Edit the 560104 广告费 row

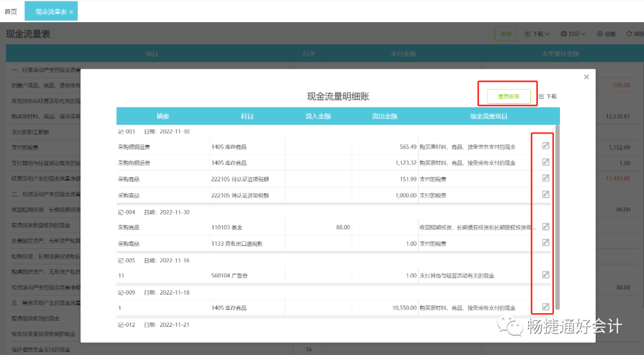546,274
